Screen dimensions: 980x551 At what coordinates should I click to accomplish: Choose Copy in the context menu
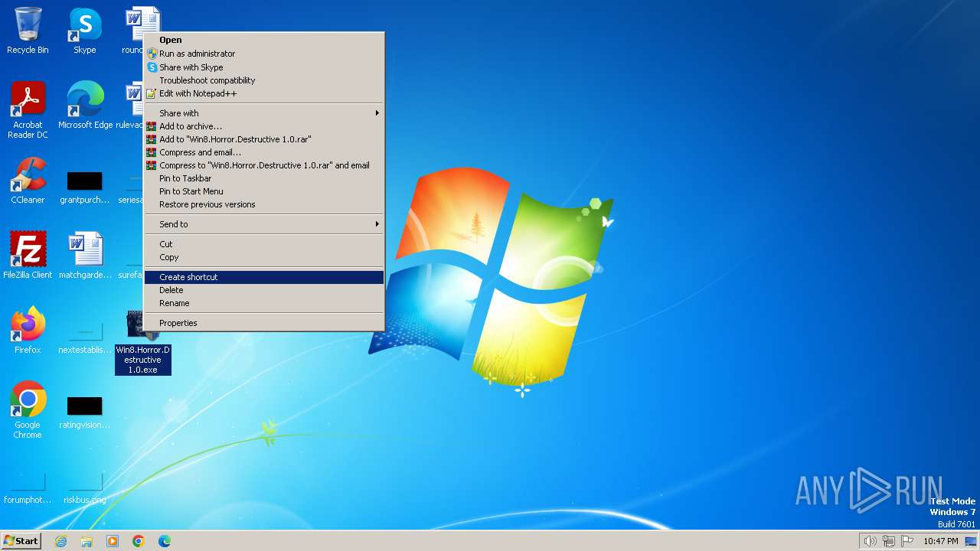coord(264,257)
